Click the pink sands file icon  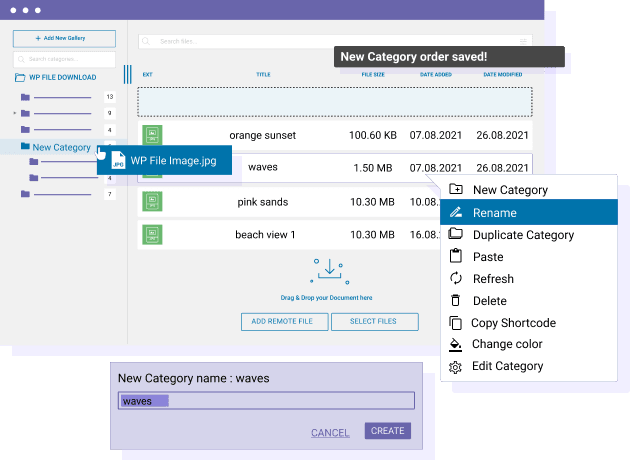pos(152,202)
